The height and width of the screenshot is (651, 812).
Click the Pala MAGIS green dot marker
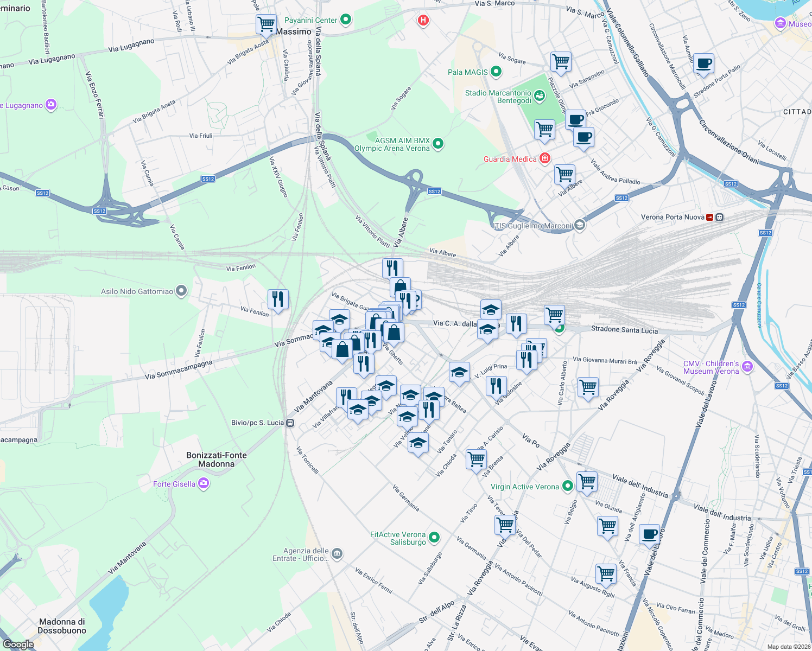(496, 72)
